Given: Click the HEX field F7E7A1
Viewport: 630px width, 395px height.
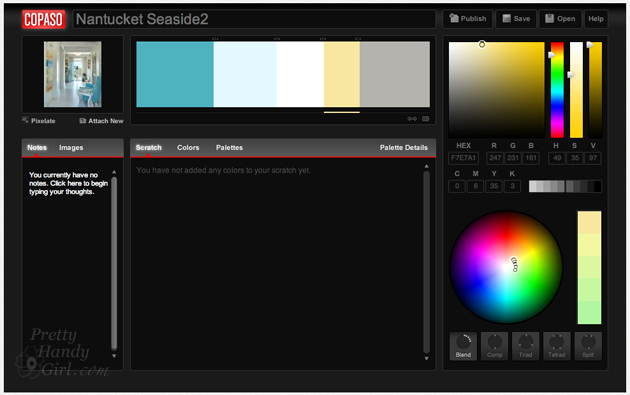Looking at the screenshot, I should pos(463,158).
